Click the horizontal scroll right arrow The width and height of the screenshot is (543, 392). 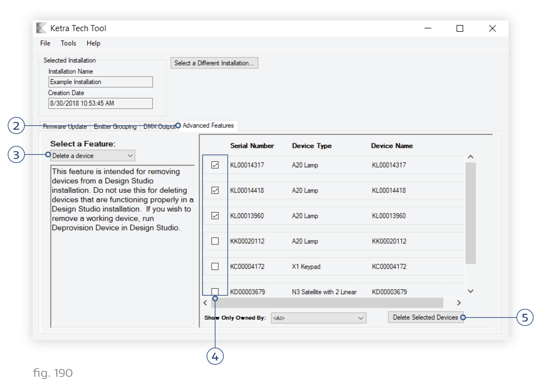pyautogui.click(x=459, y=303)
